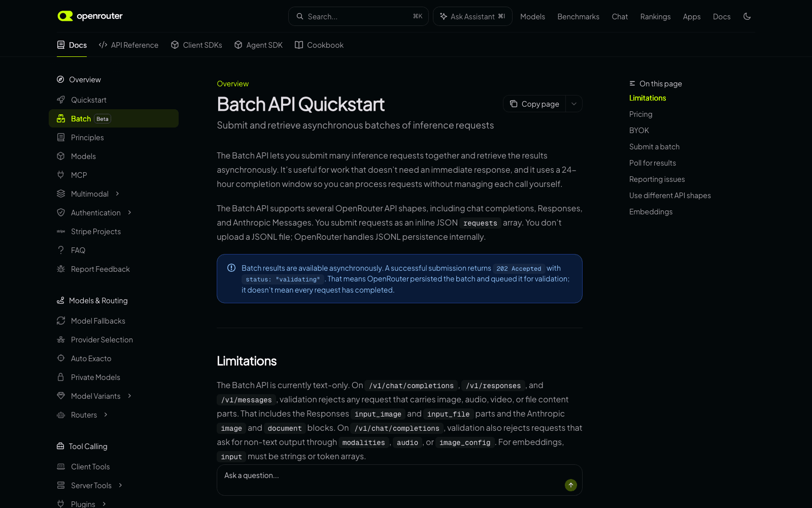
Task: Click the Multimodal layers icon
Action: tap(61, 194)
